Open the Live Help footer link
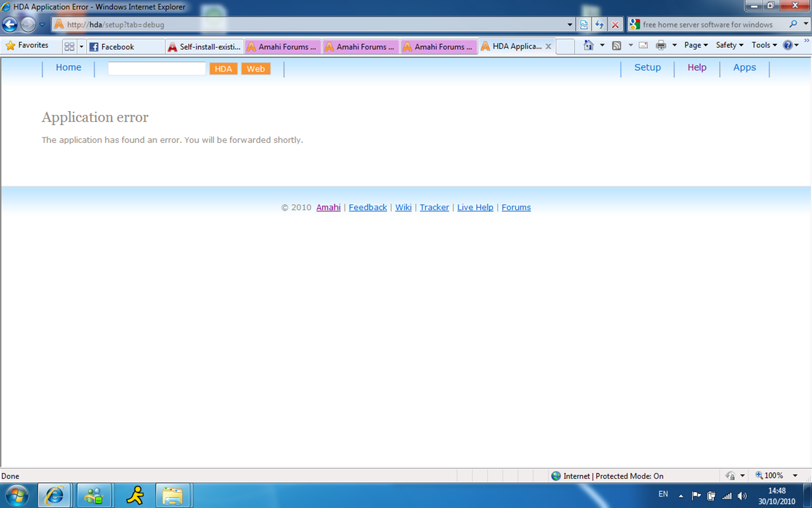Image resolution: width=812 pixels, height=508 pixels. click(475, 207)
